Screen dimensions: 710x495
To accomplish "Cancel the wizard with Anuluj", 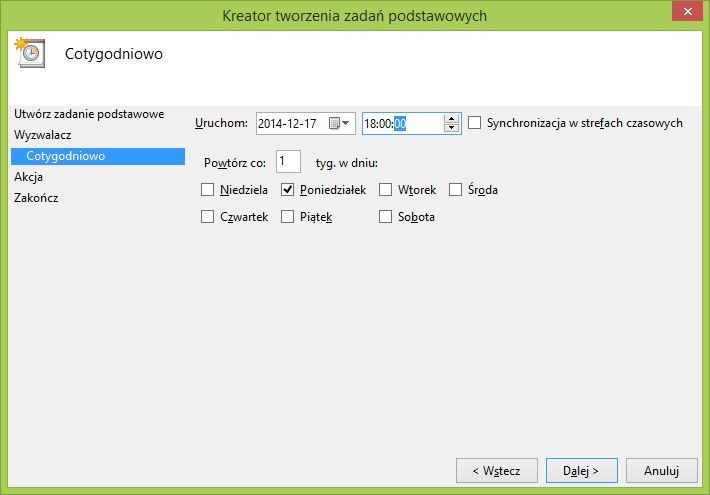I will pyautogui.click(x=662, y=471).
